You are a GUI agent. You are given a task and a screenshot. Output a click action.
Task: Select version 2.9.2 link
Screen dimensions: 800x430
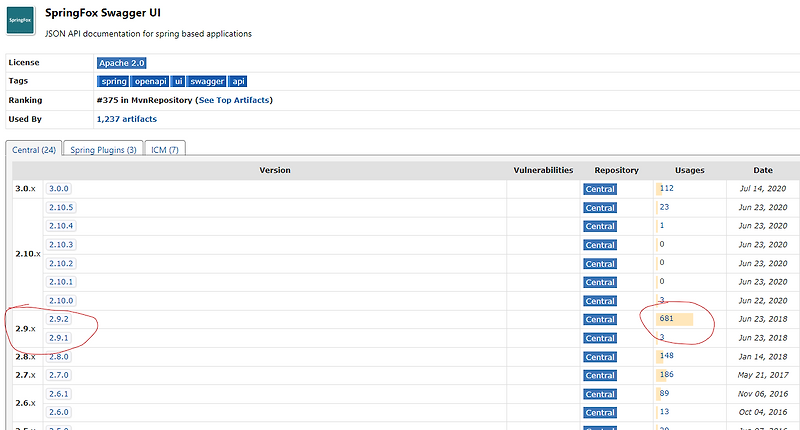point(59,320)
